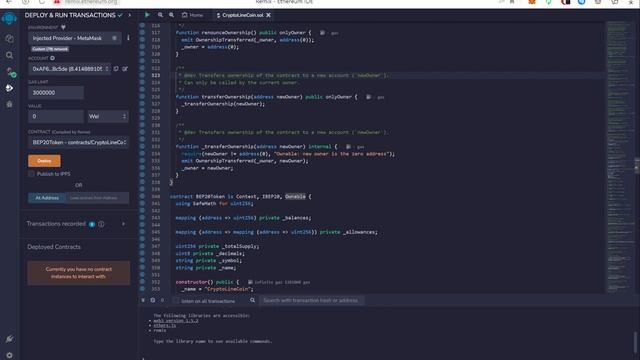
Task: Click the gas icon on constructor line
Action: coord(250,282)
